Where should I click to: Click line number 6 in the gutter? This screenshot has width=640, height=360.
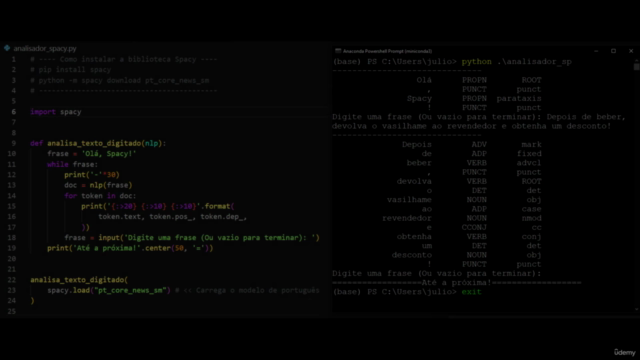(x=13, y=112)
